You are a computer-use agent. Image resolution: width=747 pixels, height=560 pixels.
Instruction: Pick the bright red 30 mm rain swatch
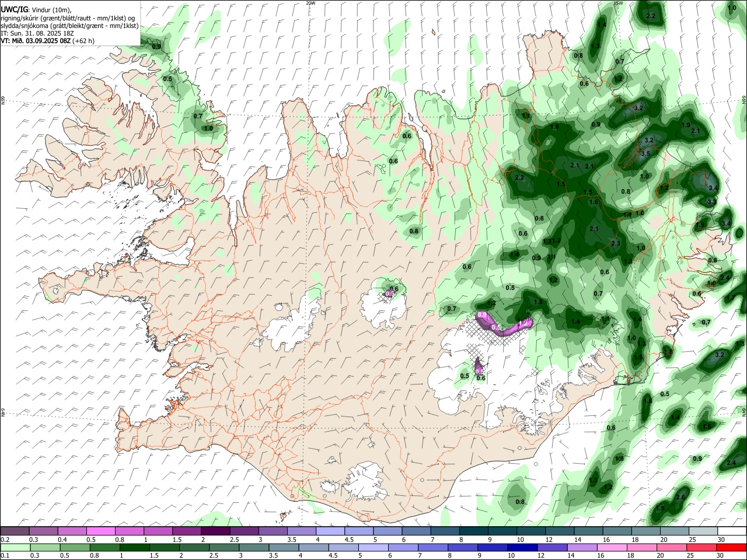(x=731, y=547)
